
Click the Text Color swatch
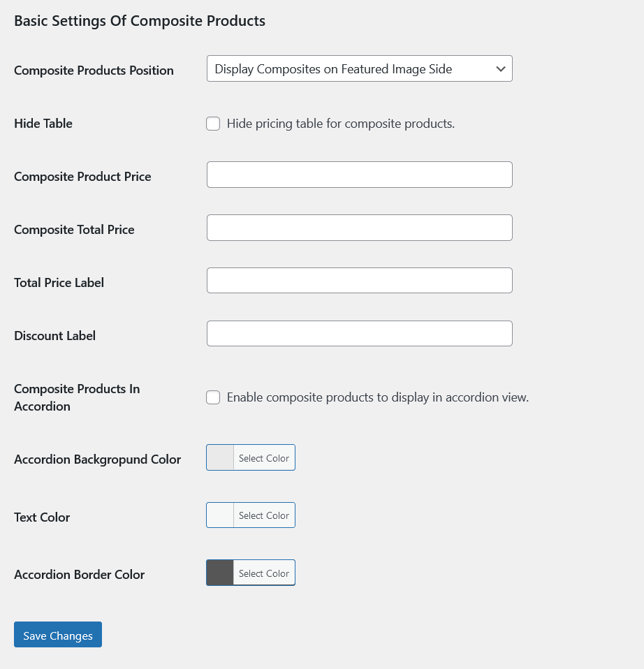point(220,515)
